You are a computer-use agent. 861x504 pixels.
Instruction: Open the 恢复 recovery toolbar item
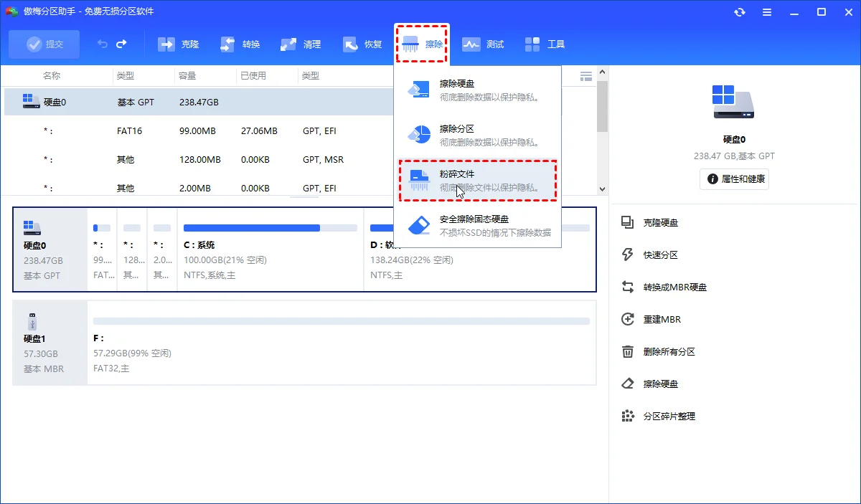tap(362, 44)
